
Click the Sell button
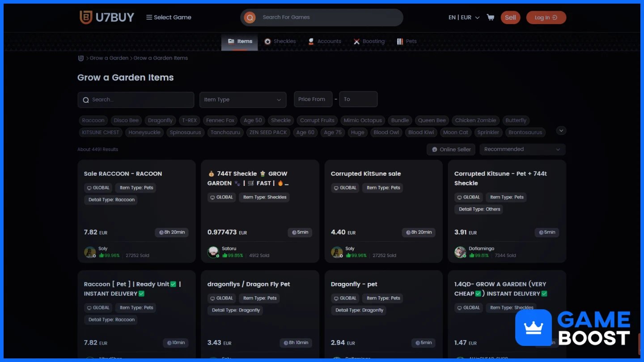[x=510, y=17]
